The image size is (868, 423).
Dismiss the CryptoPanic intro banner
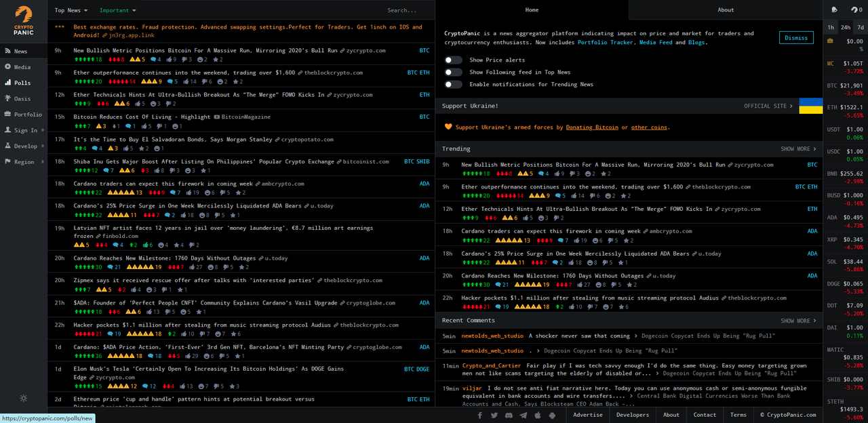(795, 38)
